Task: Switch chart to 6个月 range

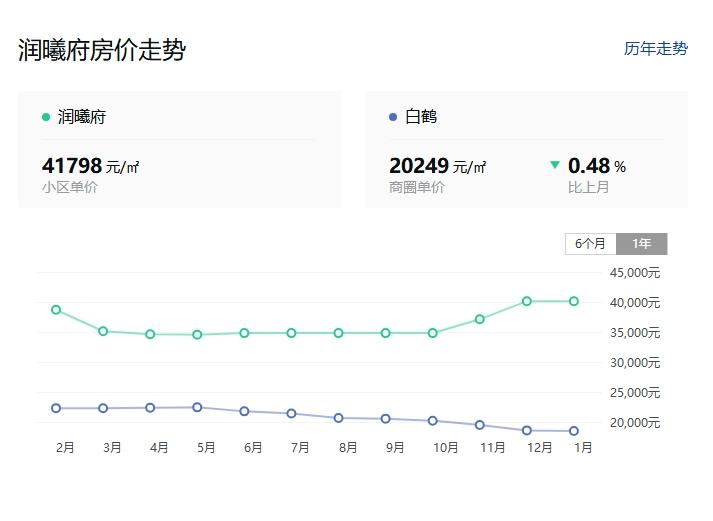Action: tap(590, 244)
